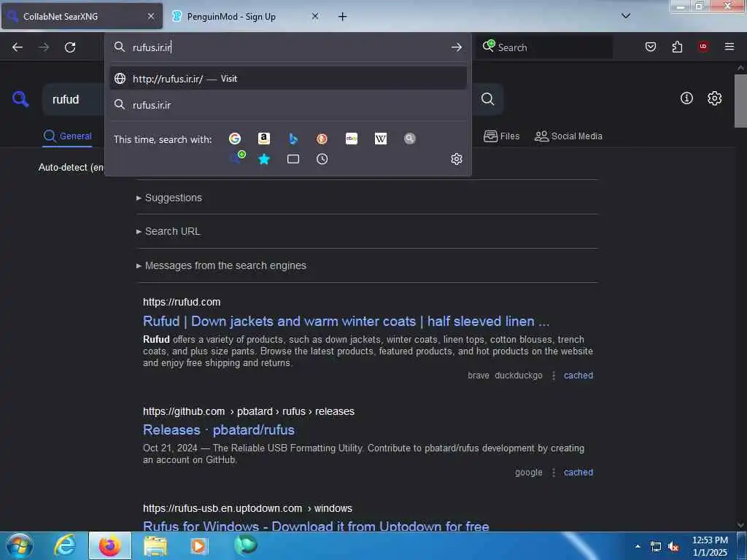Click the https://rufud.com URL text
The width and height of the screenshot is (747, 560).
click(x=182, y=303)
